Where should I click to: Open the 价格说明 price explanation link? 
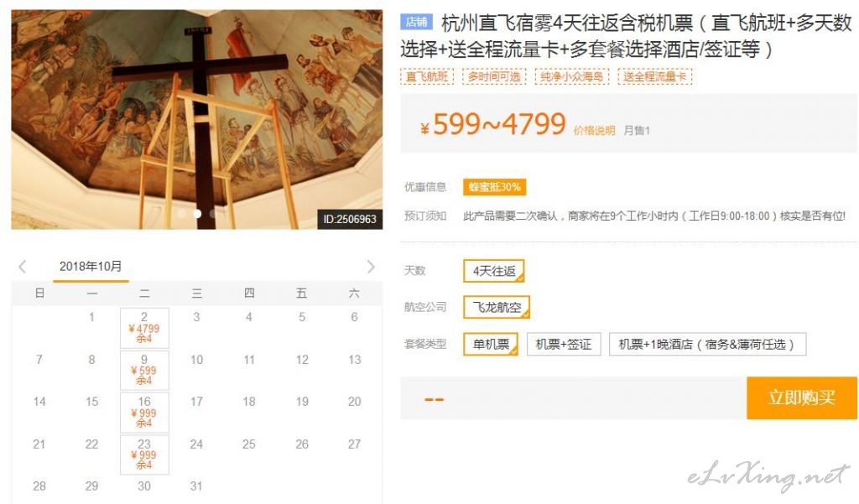[x=595, y=130]
